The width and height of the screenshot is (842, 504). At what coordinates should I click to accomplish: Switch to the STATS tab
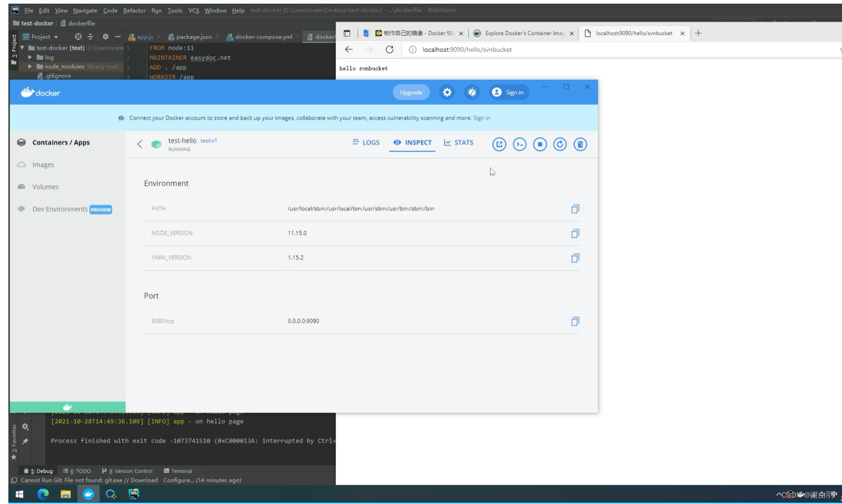tap(458, 142)
